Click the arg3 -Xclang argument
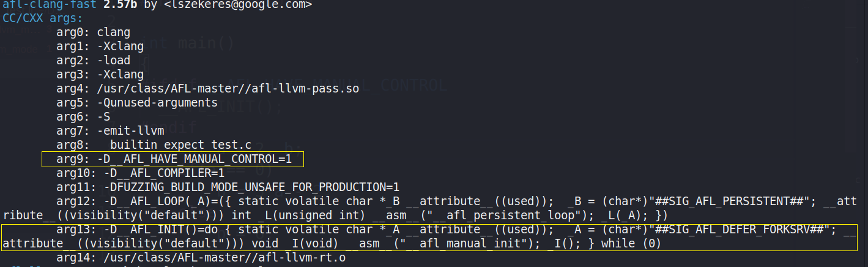The height and width of the screenshot is (267, 868). click(120, 75)
